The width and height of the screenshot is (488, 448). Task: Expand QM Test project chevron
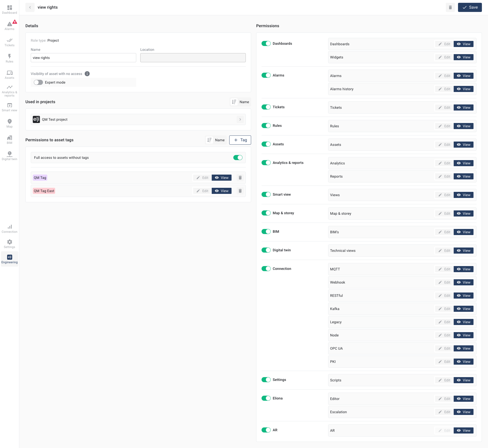click(240, 119)
